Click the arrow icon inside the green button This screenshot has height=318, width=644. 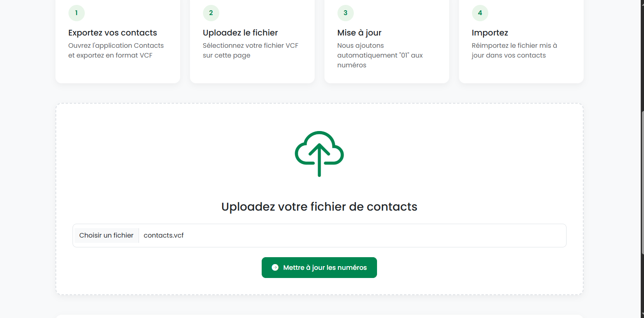pyautogui.click(x=275, y=268)
